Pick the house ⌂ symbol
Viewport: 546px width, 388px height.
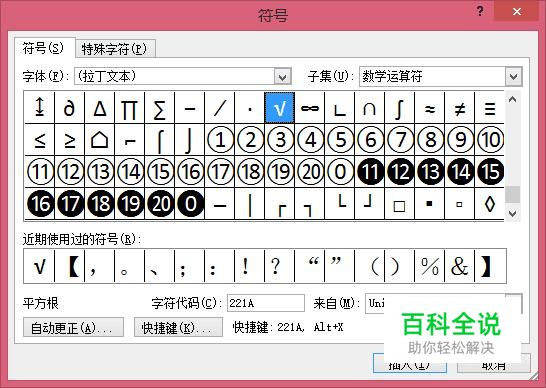tap(100, 140)
